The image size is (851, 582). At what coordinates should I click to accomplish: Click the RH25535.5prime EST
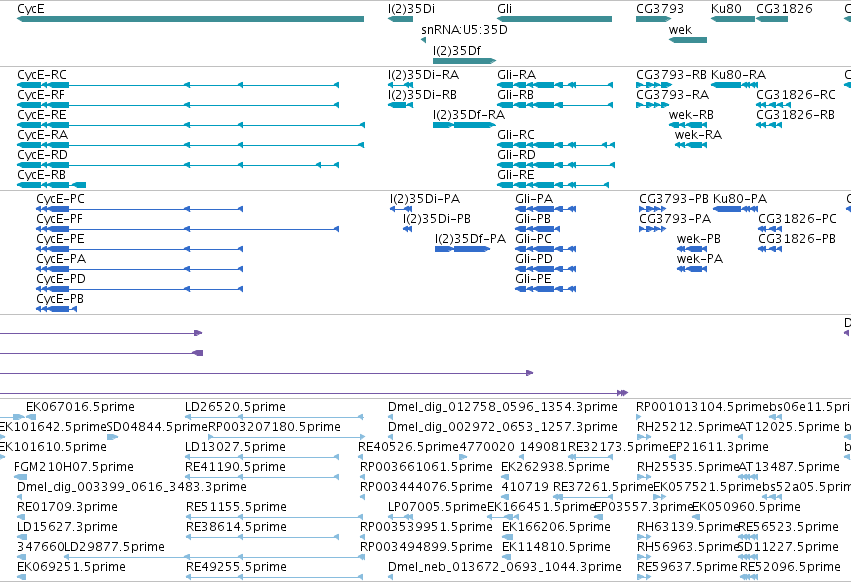[643, 477]
